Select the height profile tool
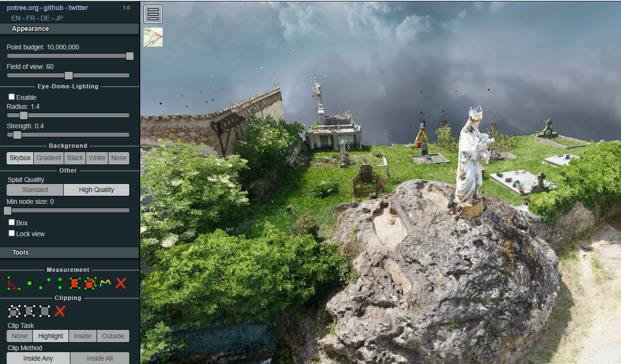 (106, 283)
